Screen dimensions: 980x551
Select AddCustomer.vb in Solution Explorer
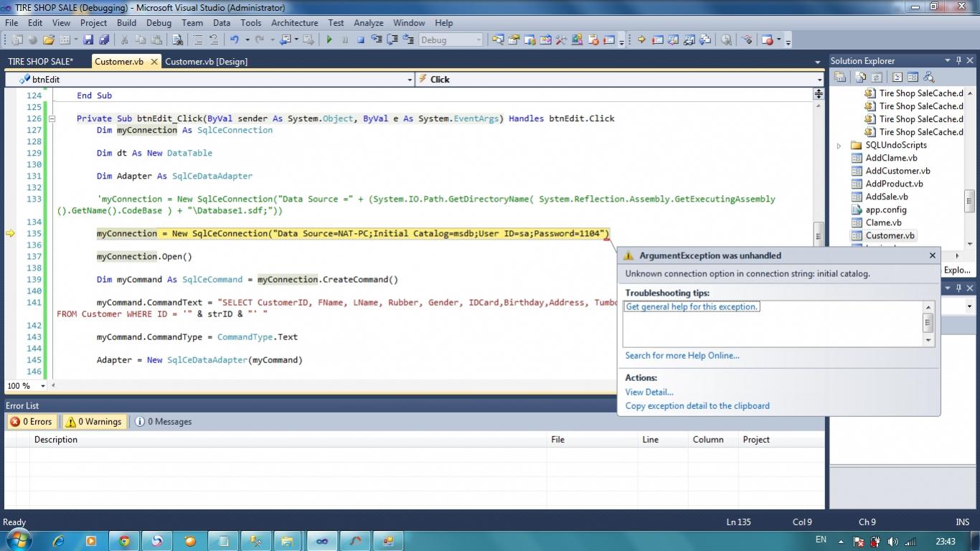pyautogui.click(x=897, y=171)
